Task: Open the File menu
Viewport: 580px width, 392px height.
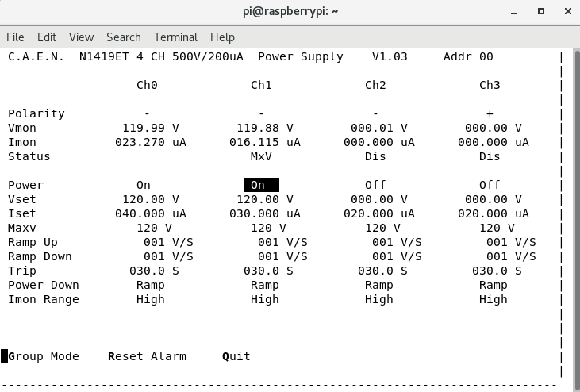Action: (x=15, y=37)
